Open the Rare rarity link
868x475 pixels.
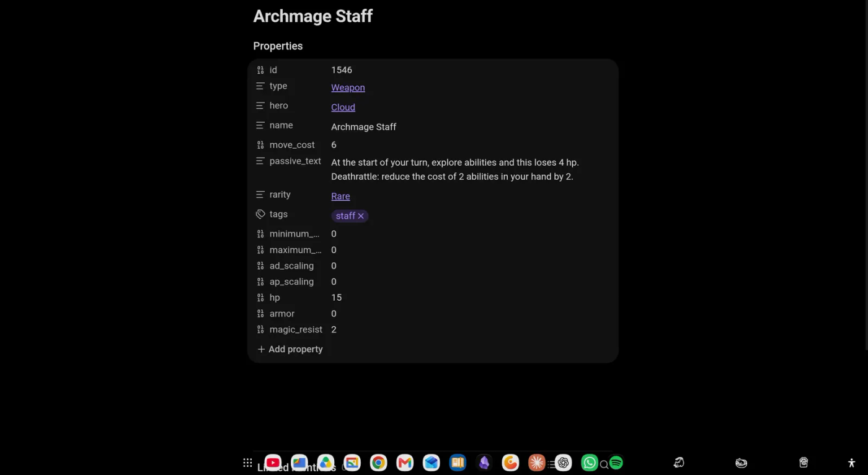click(340, 196)
